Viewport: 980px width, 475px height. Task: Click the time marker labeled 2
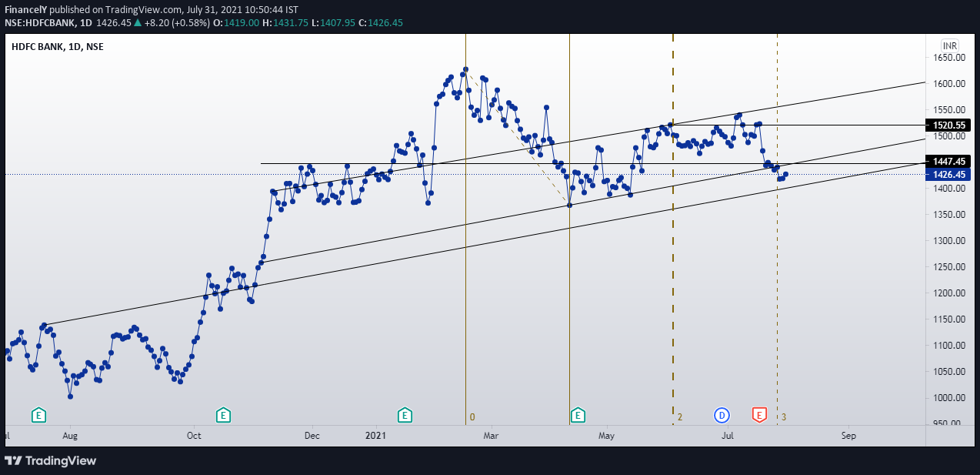680,417
